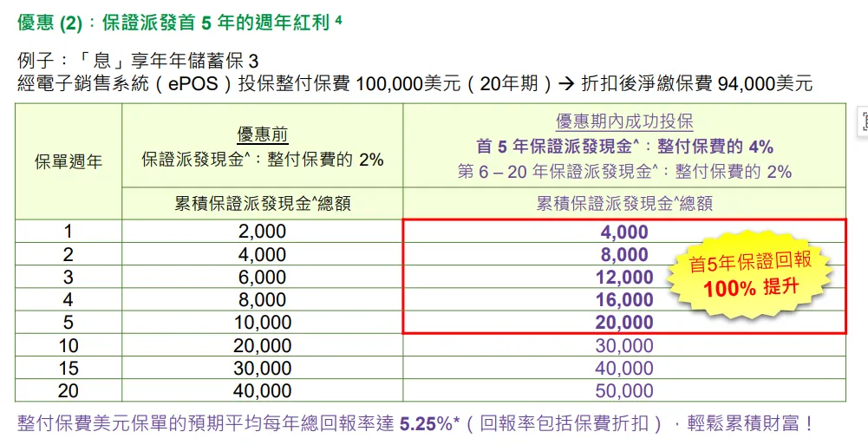
Task: Click the value 6,000 in year 3 row
Action: pyautogui.click(x=263, y=278)
